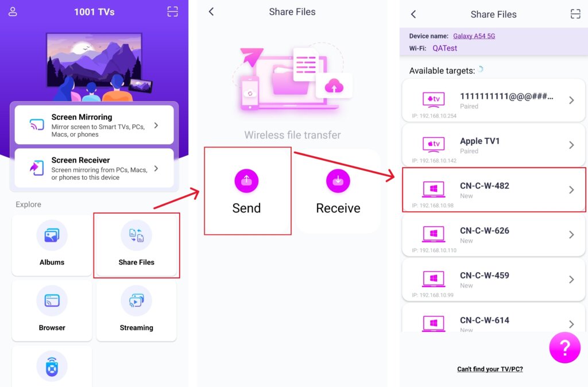Viewport: 588px width, 387px height.
Task: Tap the remote control icon tile
Action: coord(52,366)
